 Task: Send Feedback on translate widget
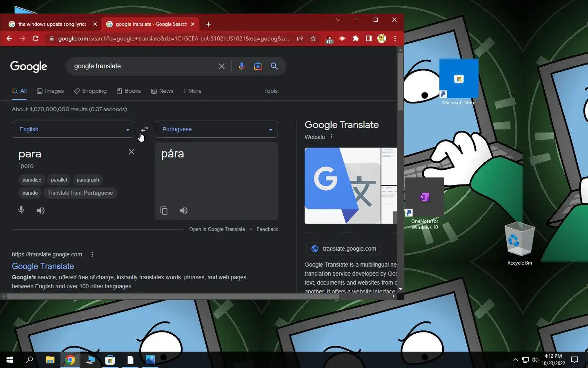pos(267,229)
